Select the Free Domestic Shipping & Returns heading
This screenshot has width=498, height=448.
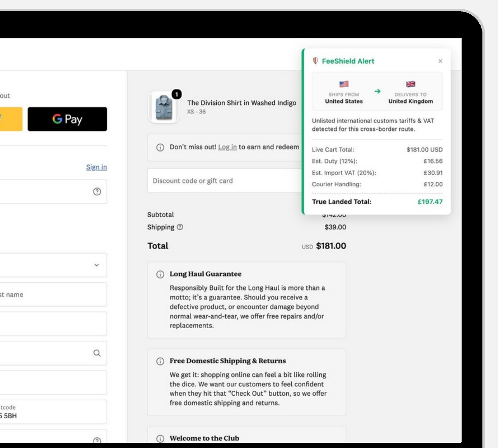pos(228,361)
